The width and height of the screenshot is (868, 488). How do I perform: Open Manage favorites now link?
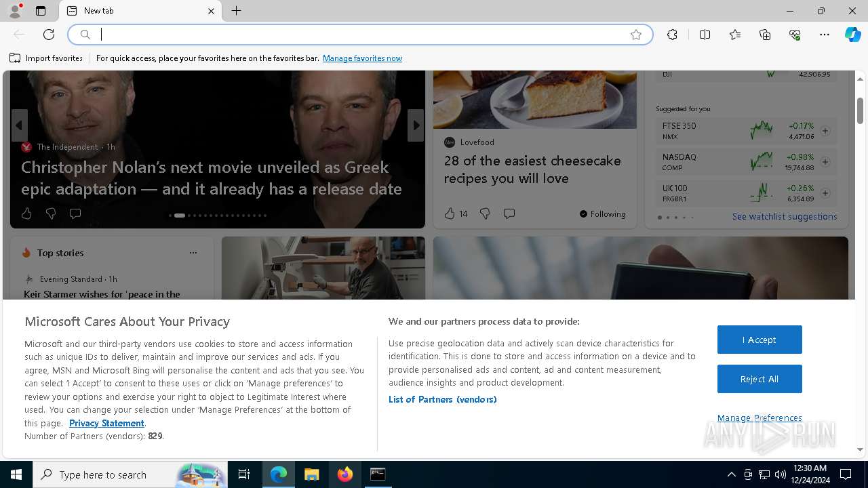click(362, 58)
